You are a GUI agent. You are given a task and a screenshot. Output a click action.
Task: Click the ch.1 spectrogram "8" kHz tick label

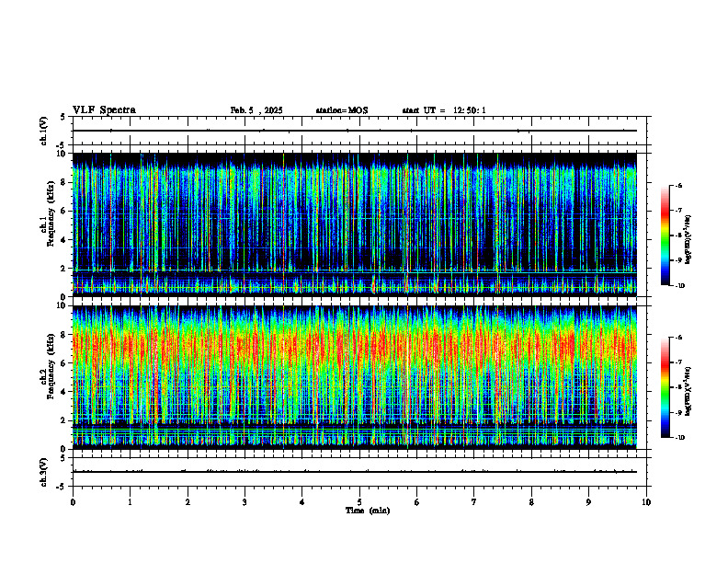tap(64, 182)
